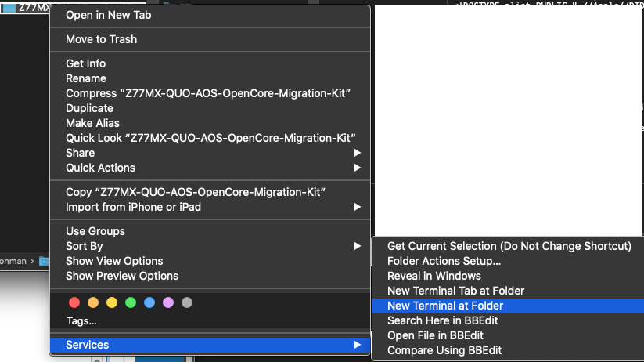Select the gray tag color dot
Viewport: 644px width, 362px height.
(x=187, y=302)
